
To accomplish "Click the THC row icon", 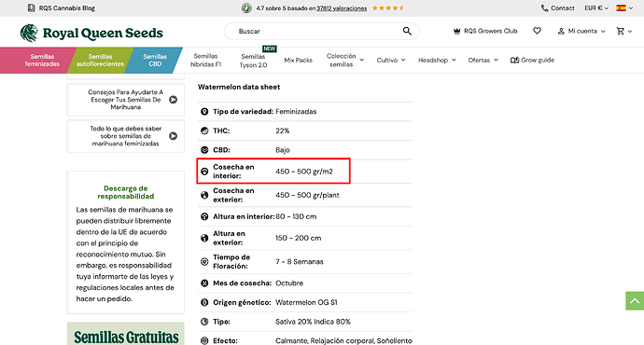I will 204,131.
